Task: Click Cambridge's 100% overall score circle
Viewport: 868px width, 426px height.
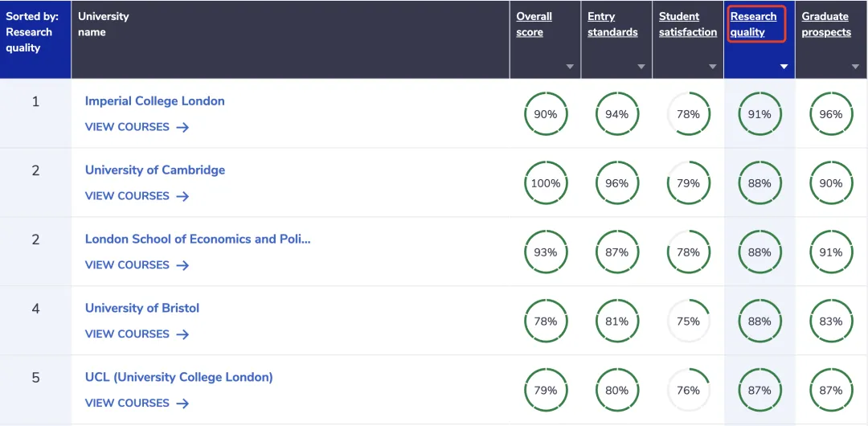Action: coord(546,183)
